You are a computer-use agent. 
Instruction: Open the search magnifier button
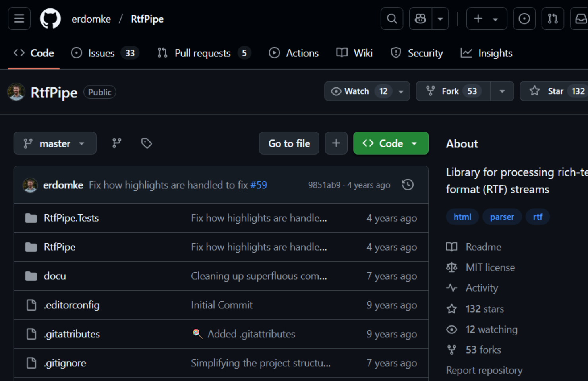pos(392,19)
